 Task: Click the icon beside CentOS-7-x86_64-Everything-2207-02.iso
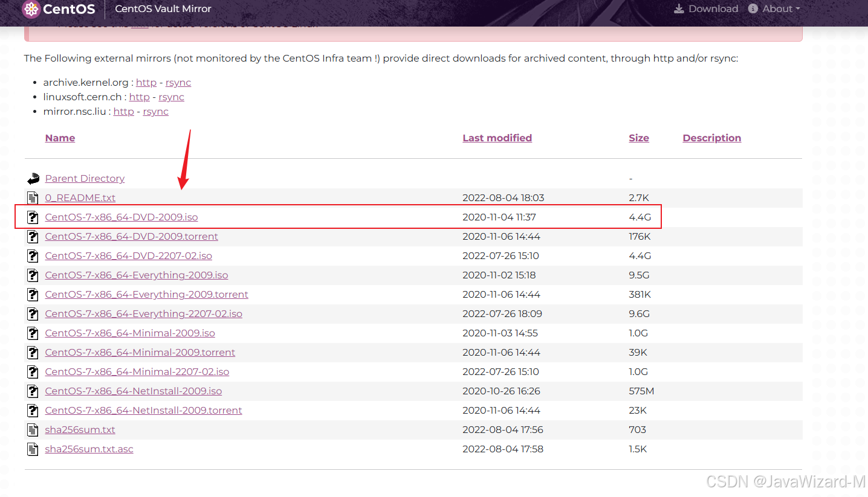33,314
